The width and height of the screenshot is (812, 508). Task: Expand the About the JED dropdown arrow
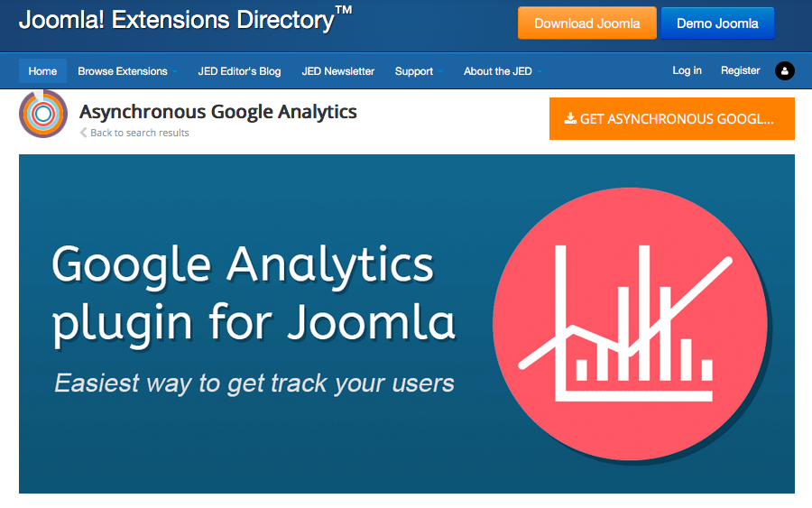540,71
